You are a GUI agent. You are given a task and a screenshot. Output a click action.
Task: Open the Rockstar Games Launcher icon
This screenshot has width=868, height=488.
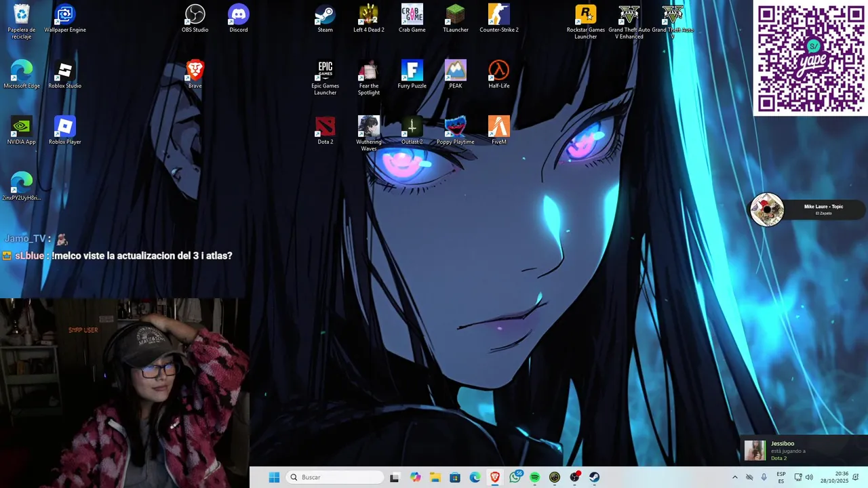point(586,22)
